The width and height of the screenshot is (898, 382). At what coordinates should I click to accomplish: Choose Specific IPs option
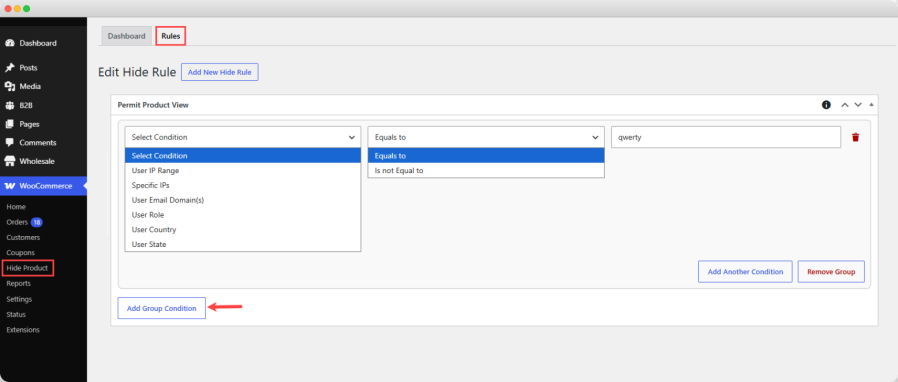pyautogui.click(x=243, y=186)
